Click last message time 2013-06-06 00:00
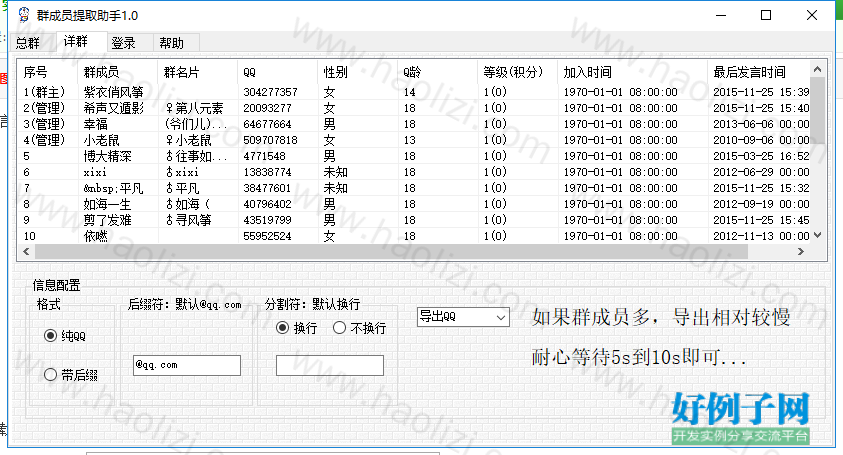 point(761,124)
